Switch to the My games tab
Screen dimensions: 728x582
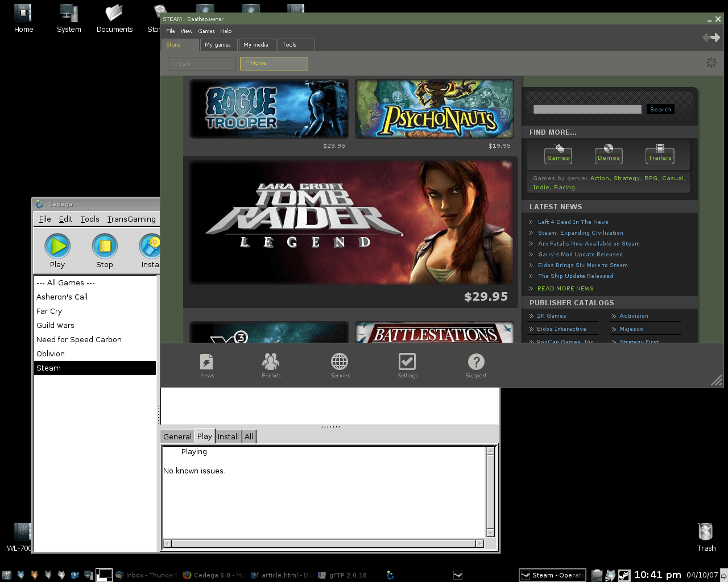pos(218,45)
